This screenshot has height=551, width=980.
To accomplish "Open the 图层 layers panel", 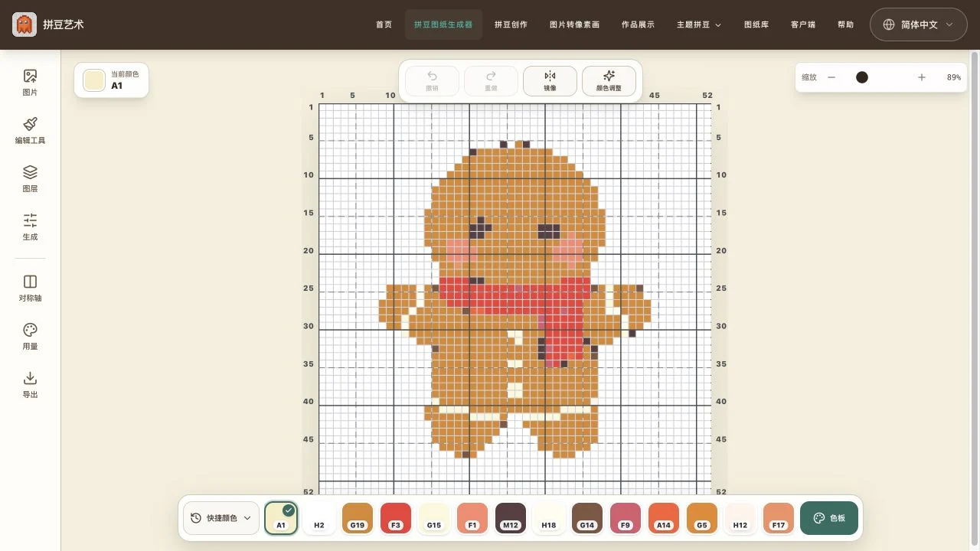I will 30,178.
